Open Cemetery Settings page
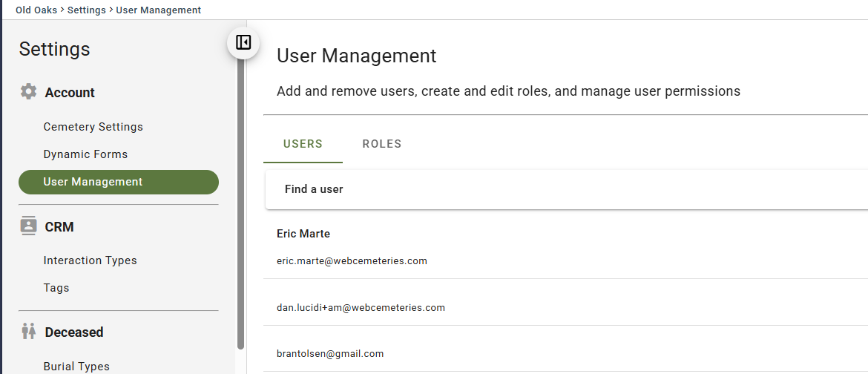The width and height of the screenshot is (868, 374). point(93,127)
